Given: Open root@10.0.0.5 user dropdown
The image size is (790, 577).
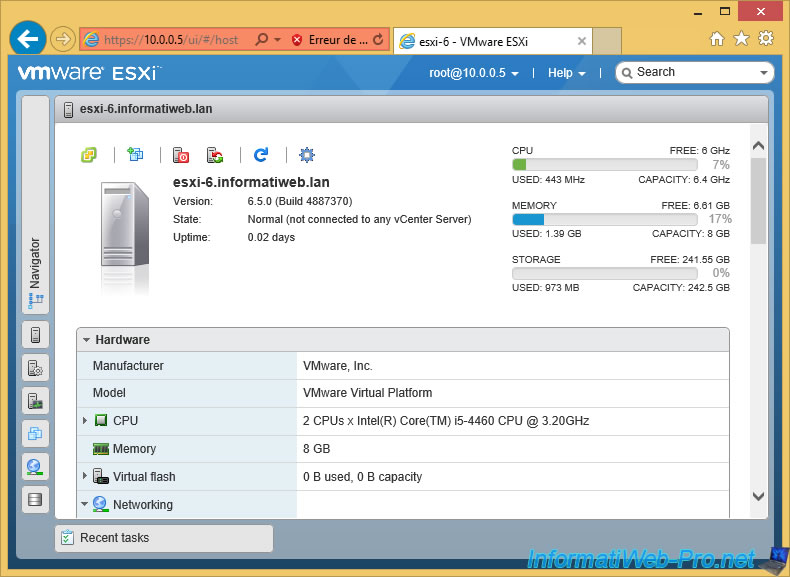Looking at the screenshot, I should click(474, 73).
